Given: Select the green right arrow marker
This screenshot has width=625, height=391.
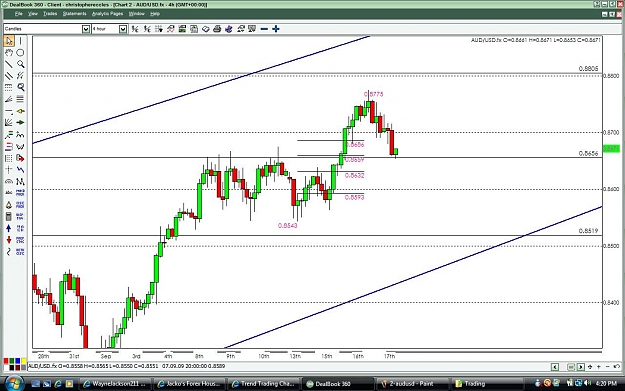Looking at the screenshot, I should [x=20, y=123].
